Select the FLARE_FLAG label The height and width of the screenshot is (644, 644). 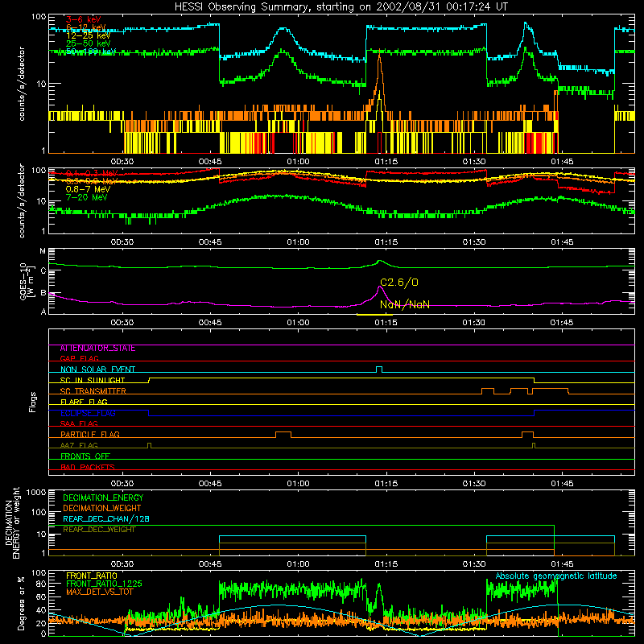click(x=84, y=402)
